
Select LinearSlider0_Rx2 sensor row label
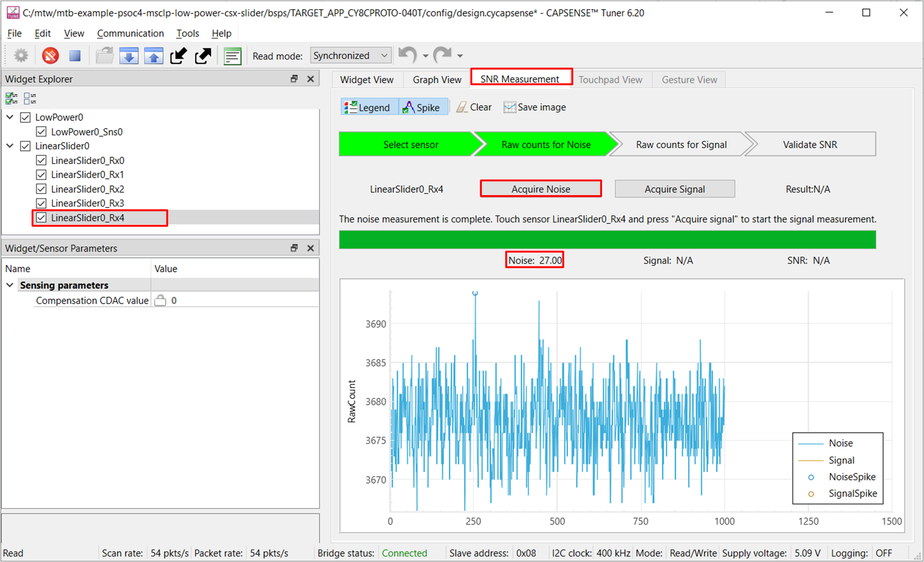pyautogui.click(x=88, y=189)
